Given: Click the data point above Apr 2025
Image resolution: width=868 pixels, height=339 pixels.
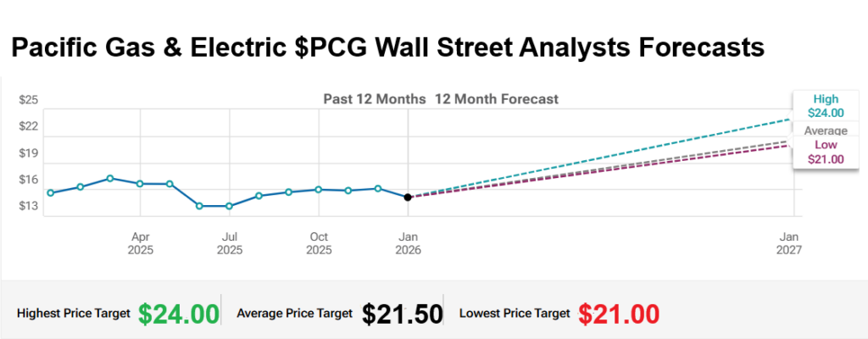Looking at the screenshot, I should 140,183.
